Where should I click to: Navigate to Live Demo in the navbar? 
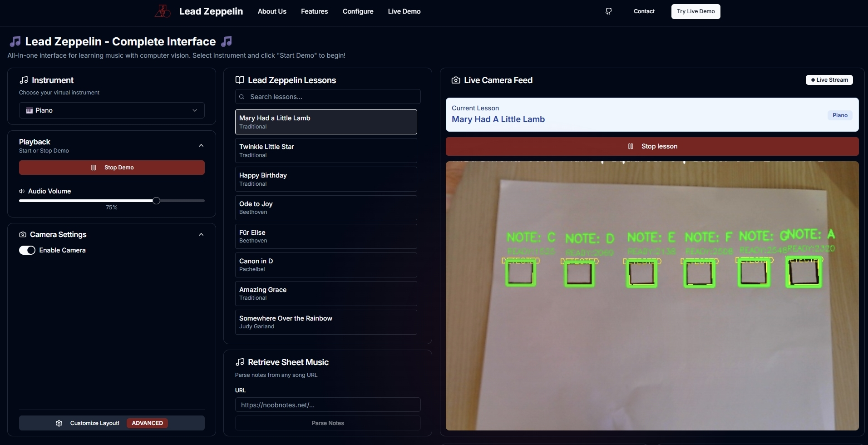pos(404,11)
